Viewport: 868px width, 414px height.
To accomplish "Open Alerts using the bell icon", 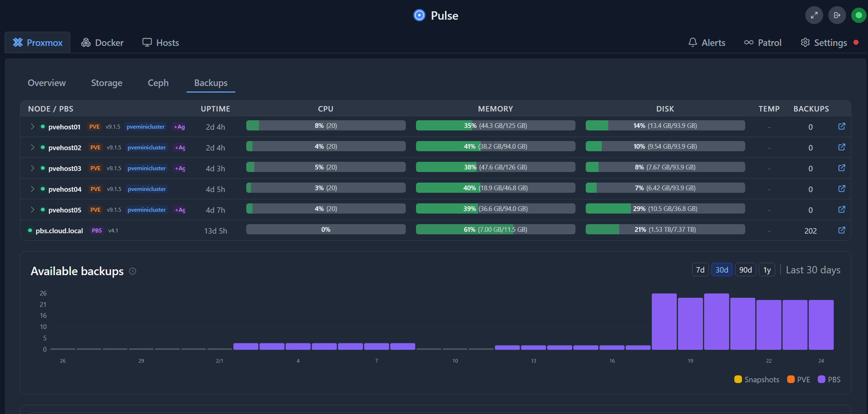I will [x=693, y=42].
